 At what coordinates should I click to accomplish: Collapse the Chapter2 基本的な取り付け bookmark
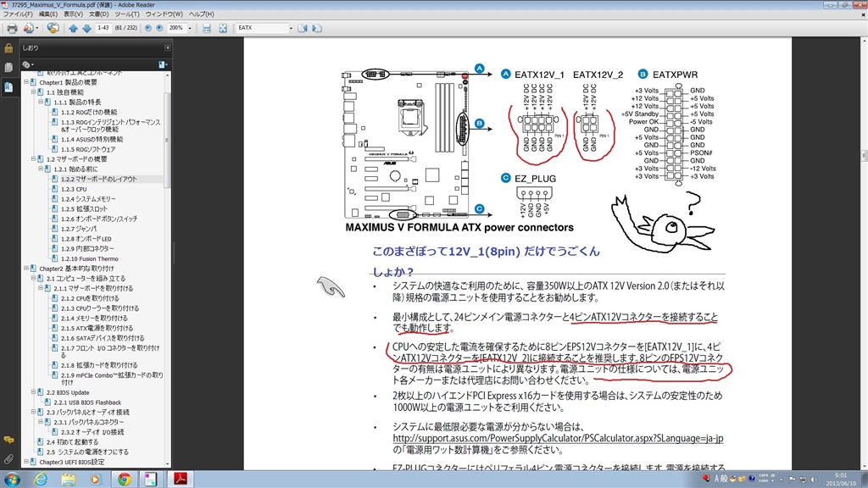coord(26,269)
